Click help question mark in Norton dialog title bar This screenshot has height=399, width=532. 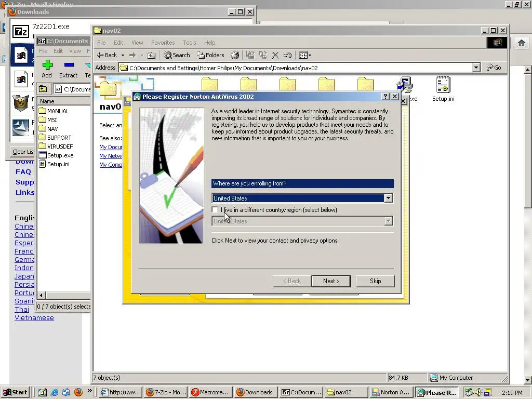coord(385,96)
